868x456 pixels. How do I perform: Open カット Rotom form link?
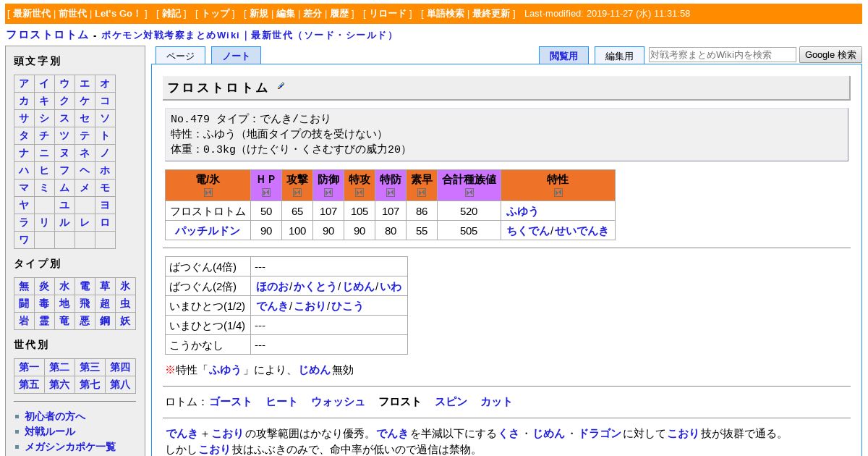point(496,402)
